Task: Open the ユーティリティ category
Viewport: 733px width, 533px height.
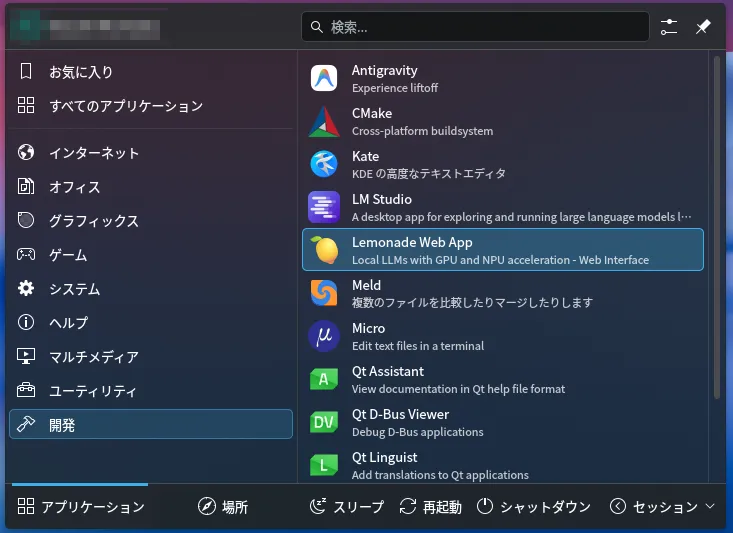Action: tap(151, 390)
